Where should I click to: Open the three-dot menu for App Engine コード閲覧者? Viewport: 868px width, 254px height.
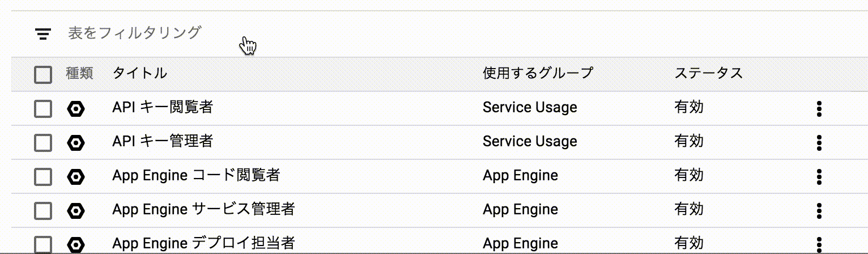pyautogui.click(x=819, y=177)
